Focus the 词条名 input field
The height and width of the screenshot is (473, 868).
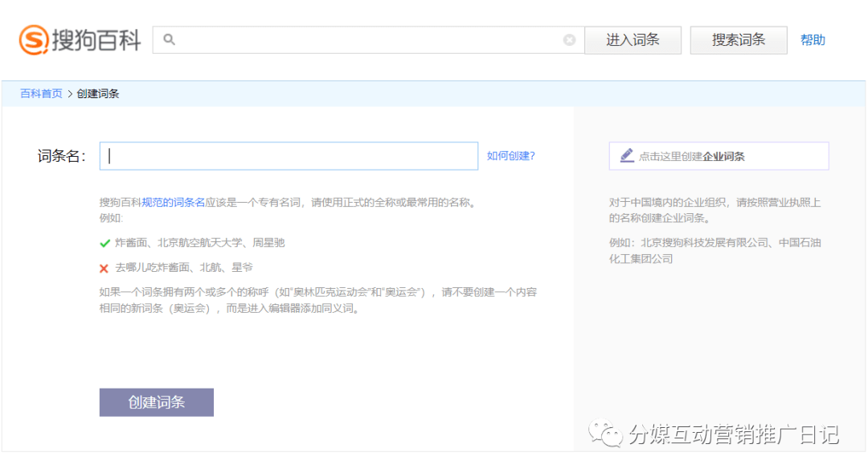click(289, 155)
